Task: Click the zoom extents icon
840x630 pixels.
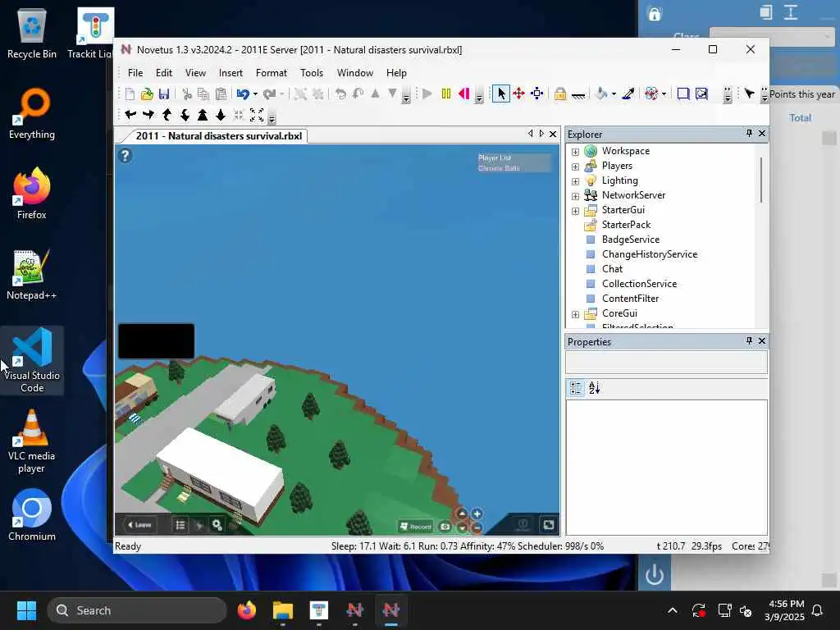Action: (x=257, y=115)
